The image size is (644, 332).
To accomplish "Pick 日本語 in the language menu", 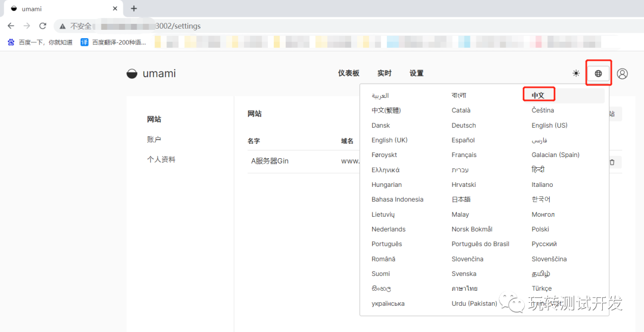I will [x=461, y=199].
